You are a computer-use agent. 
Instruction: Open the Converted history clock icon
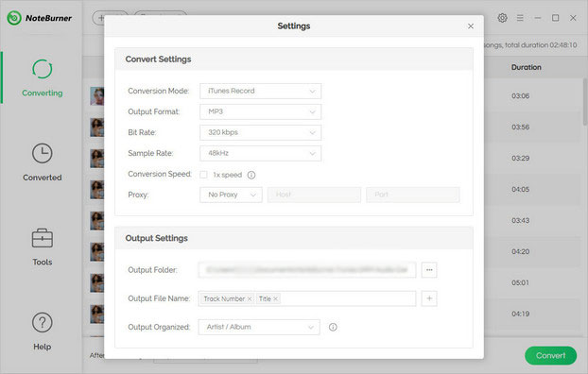pos(42,153)
